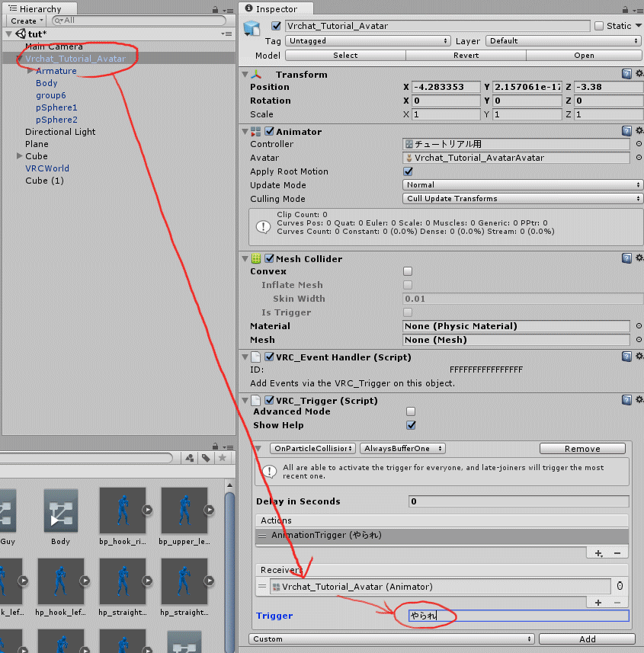Open VRC_Event Handler settings gear

coord(639,356)
